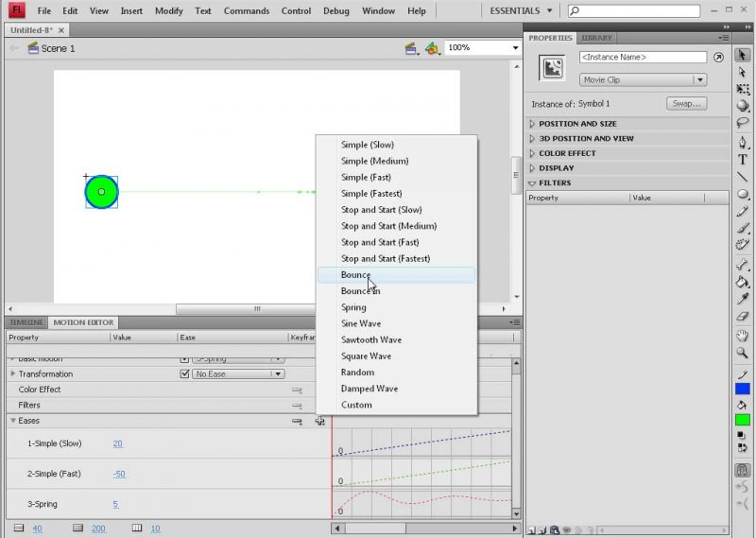Activate the Zoom magnifier tool
The height and width of the screenshot is (538, 756).
pos(743,354)
